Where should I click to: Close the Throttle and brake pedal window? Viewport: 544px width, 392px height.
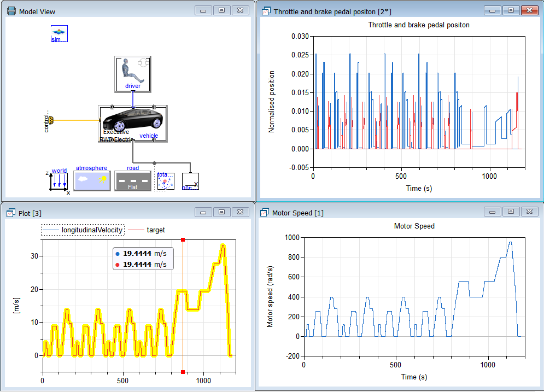(x=529, y=10)
